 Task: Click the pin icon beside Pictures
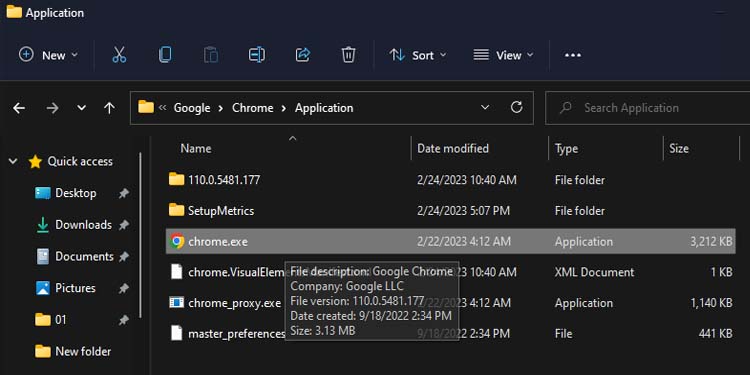(x=124, y=288)
